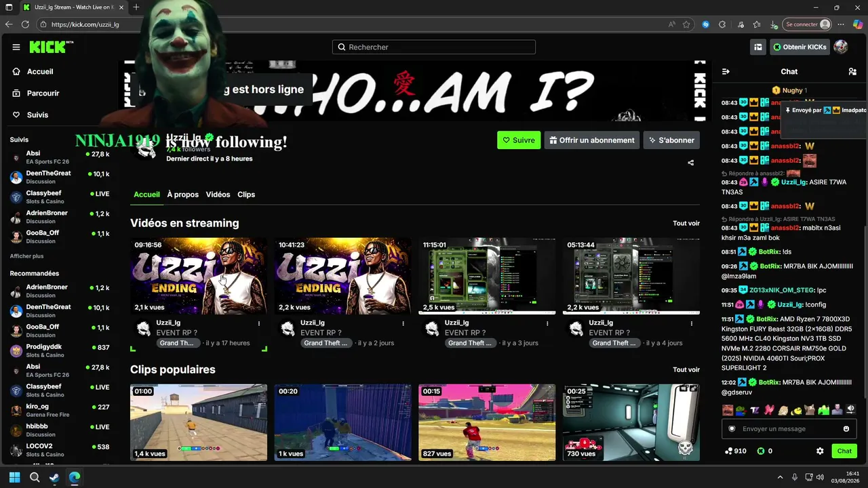Play the 00:15 popular clip
This screenshot has height=488, width=868.
[487, 422]
